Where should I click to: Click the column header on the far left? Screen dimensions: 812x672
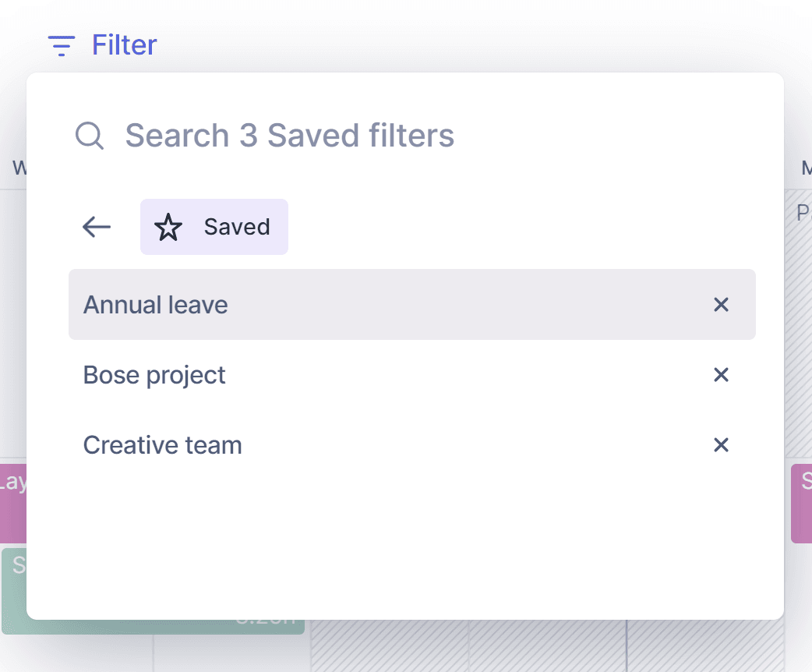[17, 168]
